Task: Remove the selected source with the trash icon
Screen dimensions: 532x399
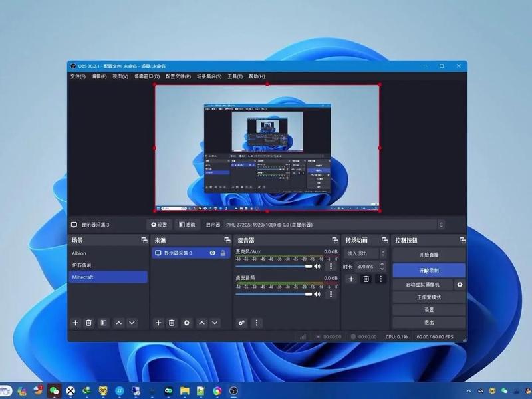Action: point(172,323)
